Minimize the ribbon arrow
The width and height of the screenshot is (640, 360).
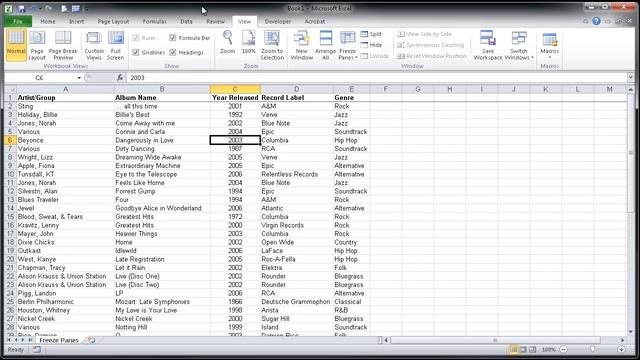click(585, 21)
